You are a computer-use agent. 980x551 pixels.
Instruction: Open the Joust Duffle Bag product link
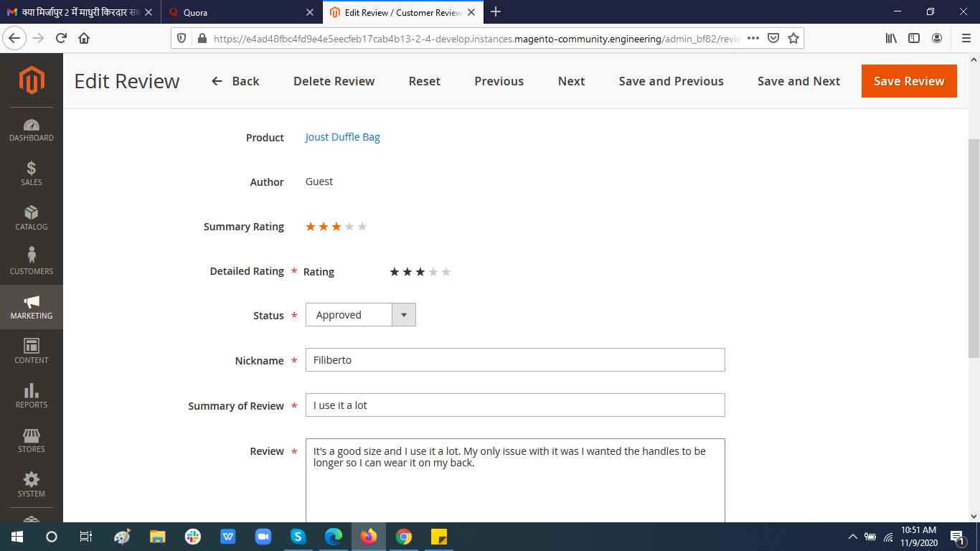342,136
